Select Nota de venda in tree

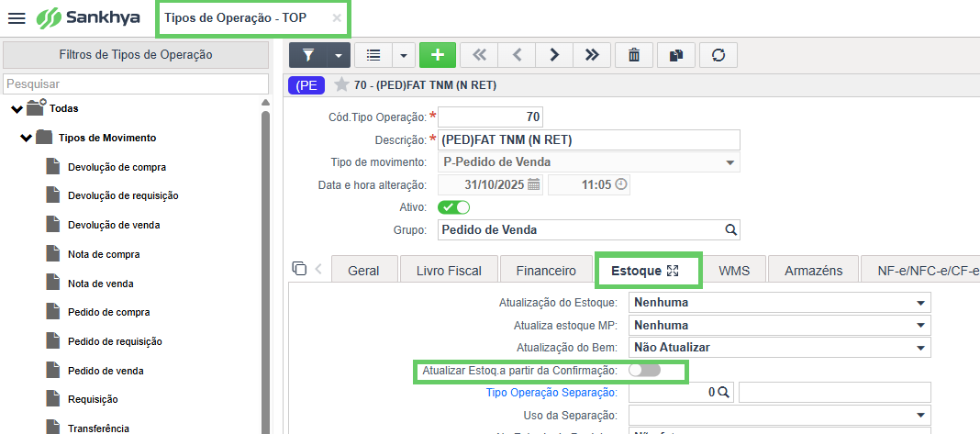[101, 284]
